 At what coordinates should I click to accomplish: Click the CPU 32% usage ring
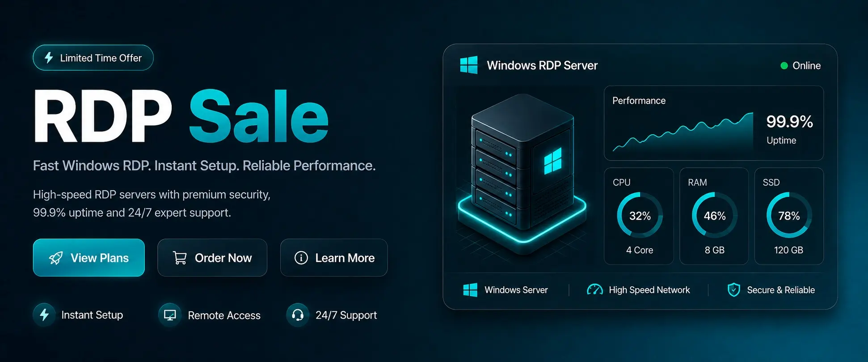coord(640,216)
